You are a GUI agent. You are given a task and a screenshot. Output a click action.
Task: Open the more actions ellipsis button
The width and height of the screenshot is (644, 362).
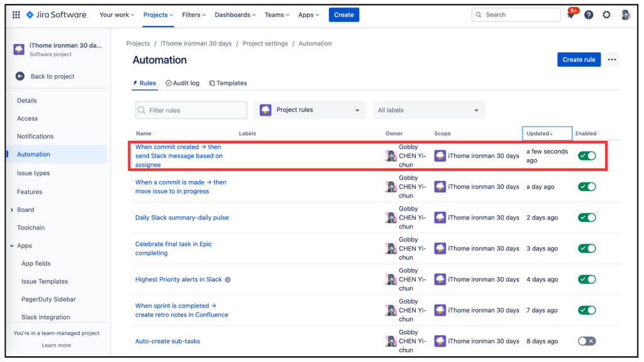coord(612,60)
